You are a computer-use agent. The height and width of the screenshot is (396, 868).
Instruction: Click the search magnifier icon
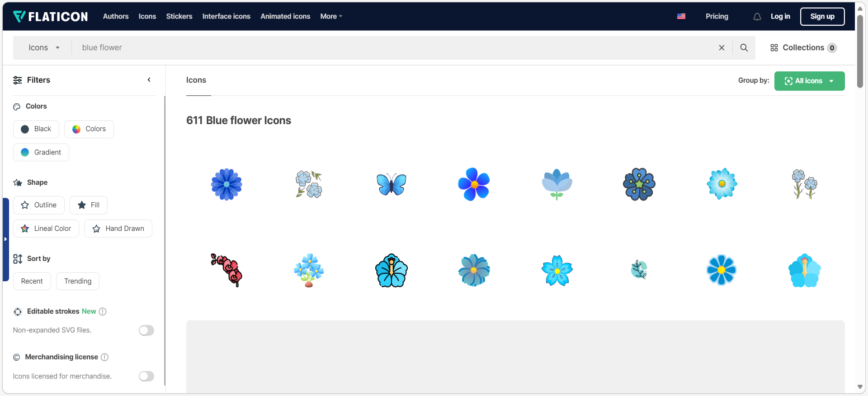pos(744,47)
